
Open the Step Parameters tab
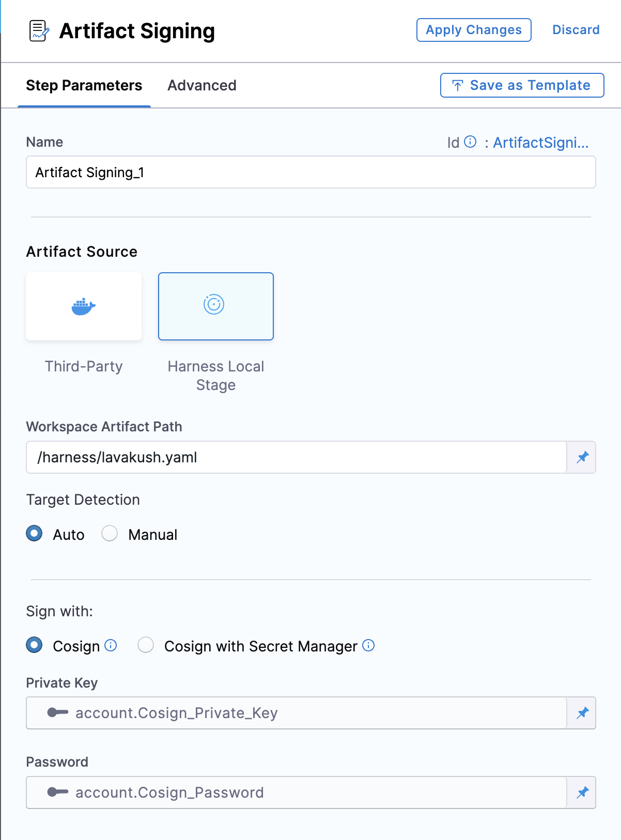click(84, 86)
